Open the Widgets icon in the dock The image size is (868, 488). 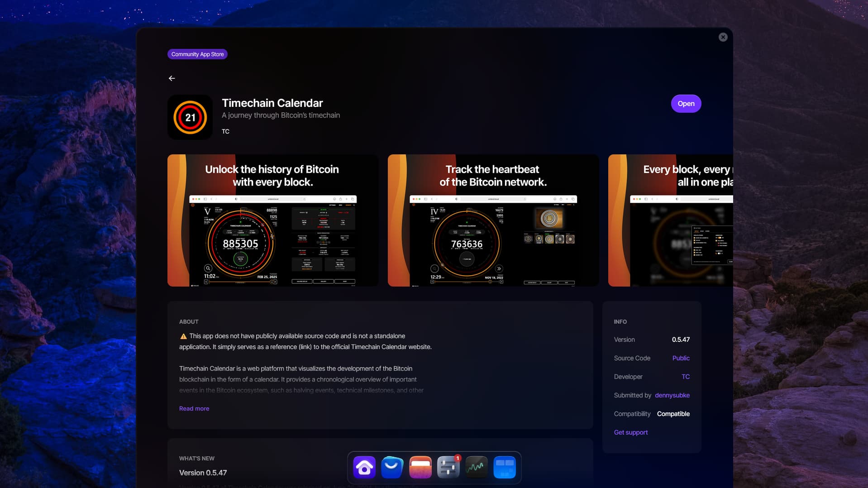[x=505, y=468]
